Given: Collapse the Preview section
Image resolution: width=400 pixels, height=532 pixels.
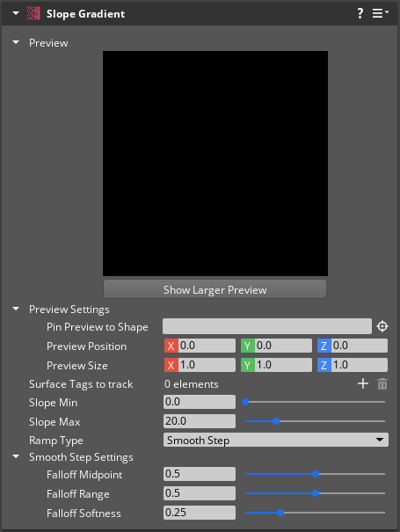Looking at the screenshot, I should tap(16, 43).
